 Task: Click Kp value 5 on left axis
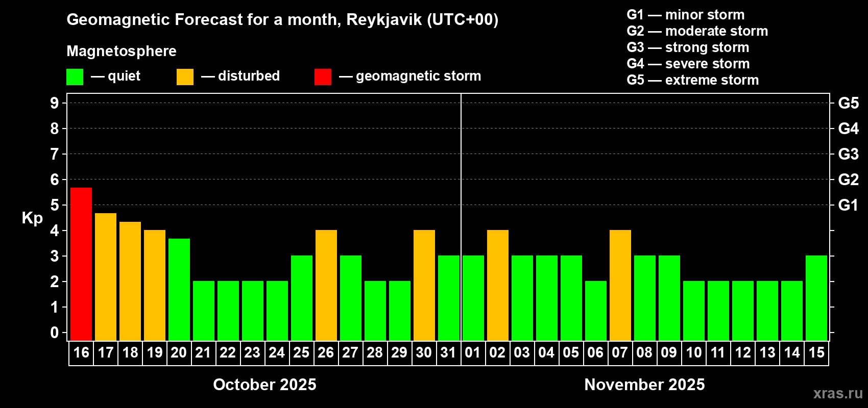tap(55, 205)
